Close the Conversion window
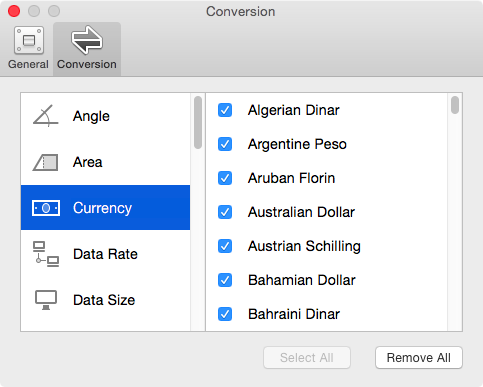Image resolution: width=483 pixels, height=387 pixels. [14, 11]
